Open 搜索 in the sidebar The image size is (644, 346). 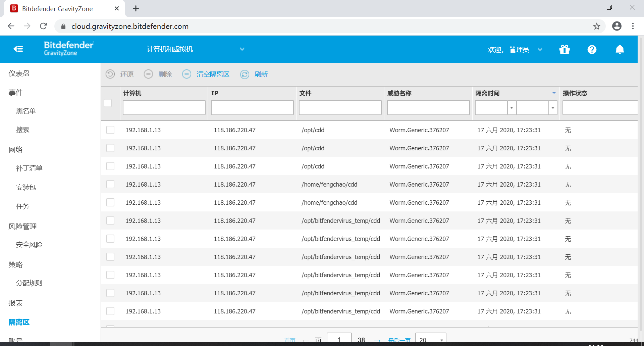[x=22, y=130]
